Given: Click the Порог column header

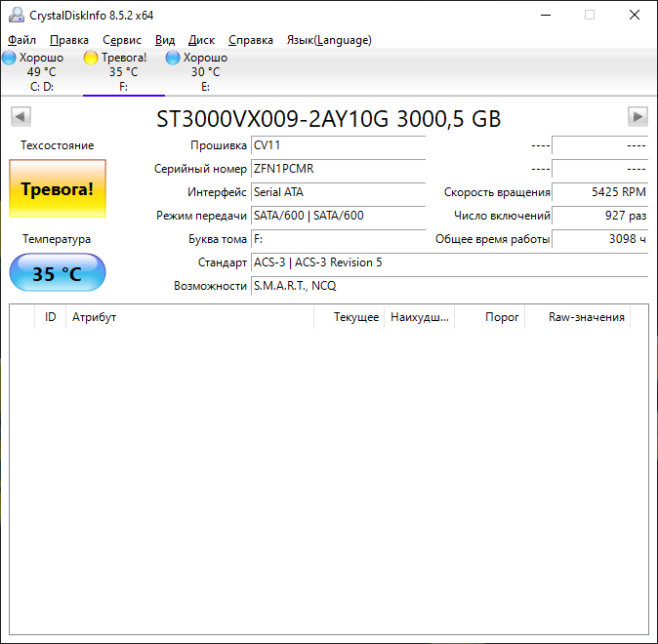Looking at the screenshot, I should (490, 317).
